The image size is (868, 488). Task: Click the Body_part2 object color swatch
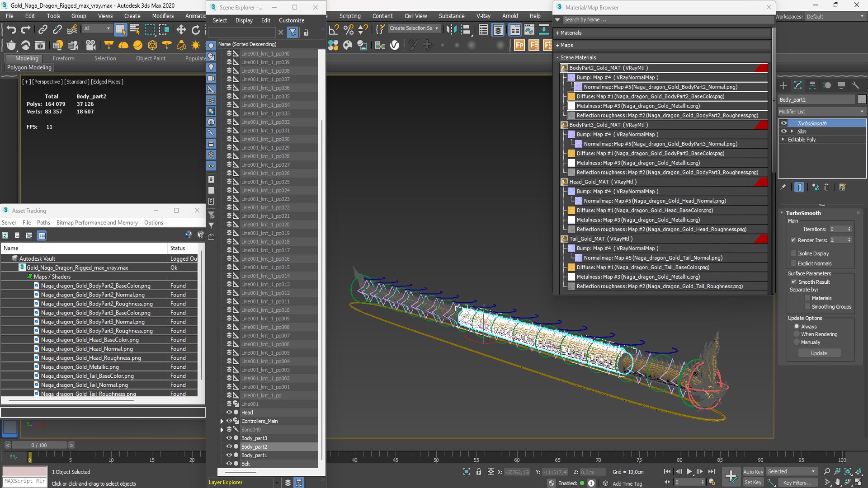(x=862, y=99)
